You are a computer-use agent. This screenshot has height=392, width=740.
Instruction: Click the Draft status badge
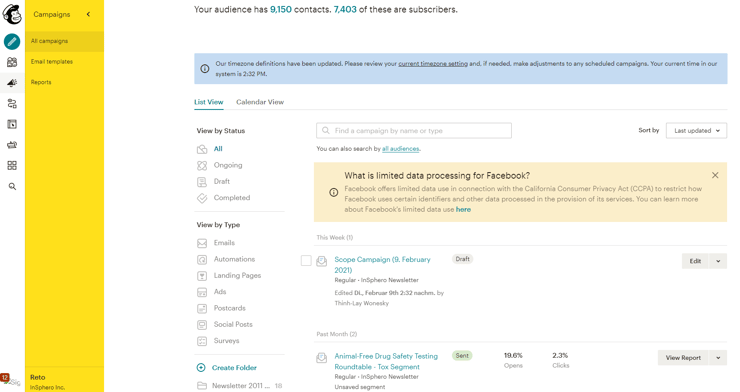[x=462, y=259]
